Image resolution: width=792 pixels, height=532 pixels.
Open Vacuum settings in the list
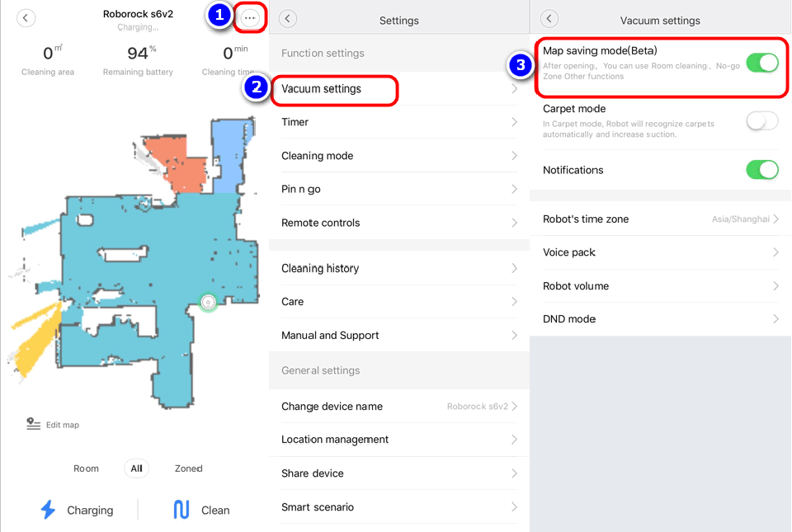(399, 89)
